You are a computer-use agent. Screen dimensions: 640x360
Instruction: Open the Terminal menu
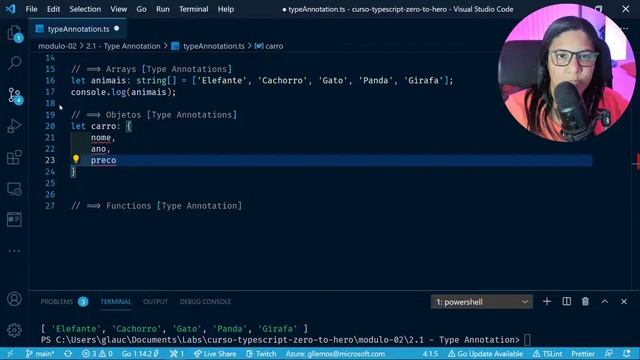pos(193,9)
